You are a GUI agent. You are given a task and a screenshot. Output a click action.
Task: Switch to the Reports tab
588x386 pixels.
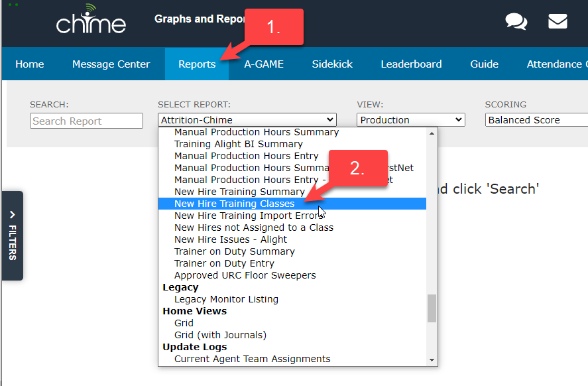(x=197, y=64)
